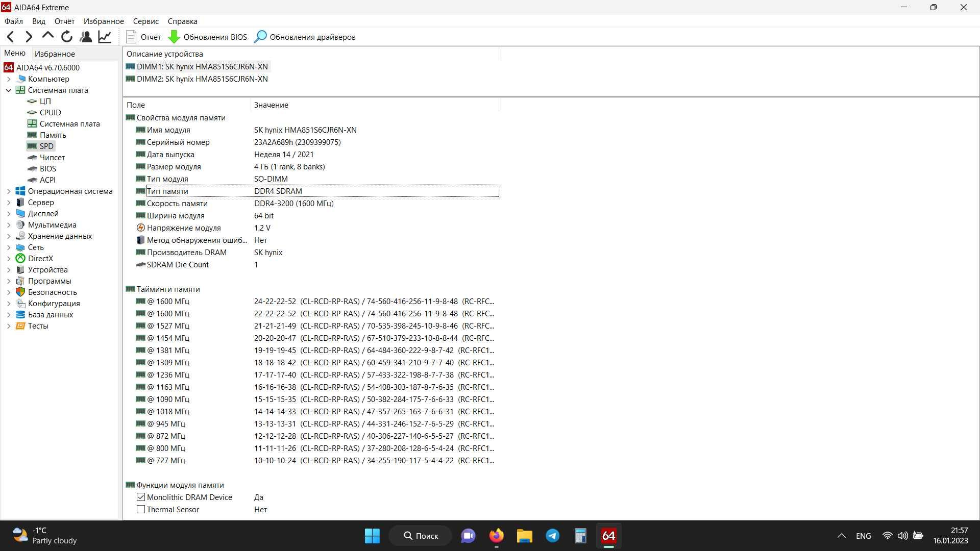The height and width of the screenshot is (551, 980).
Task: Select the AIDA64 v6.70.6000 root node
Action: (42, 67)
